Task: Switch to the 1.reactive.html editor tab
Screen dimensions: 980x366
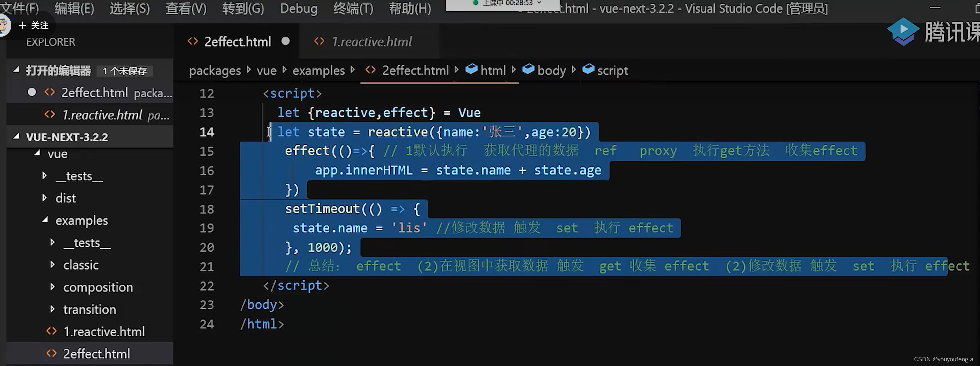Action: pyautogui.click(x=371, y=42)
